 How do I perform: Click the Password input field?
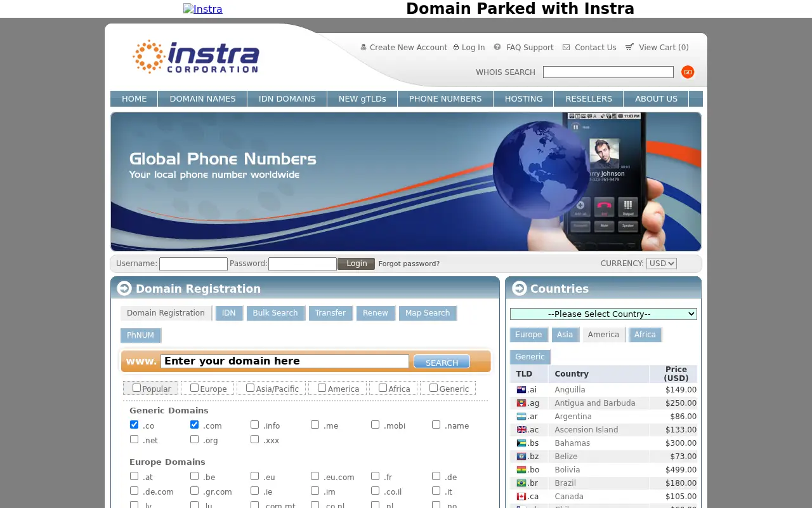[x=303, y=264]
